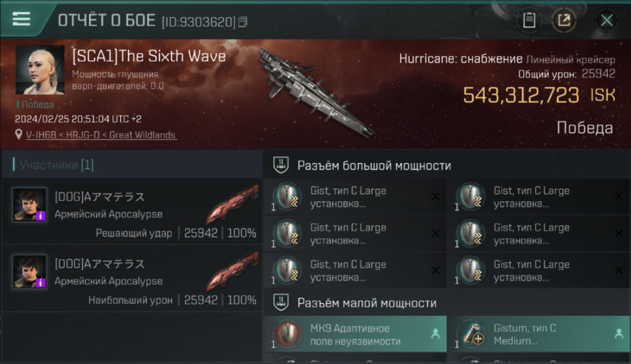Image resolution: width=631 pixels, height=364 pixels.
Task: Click the MK9 adaptive field module icon
Action: (x=287, y=334)
